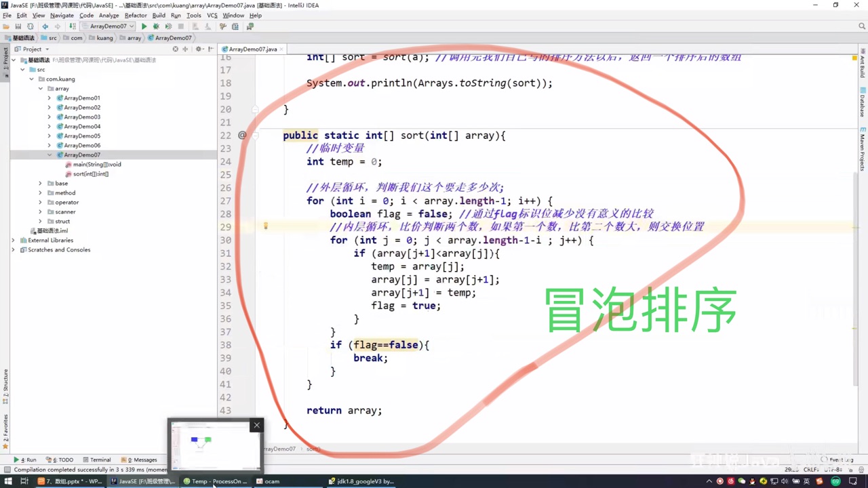Collapse the com.kuang package node
This screenshot has height=488, width=868.
pos(31,79)
